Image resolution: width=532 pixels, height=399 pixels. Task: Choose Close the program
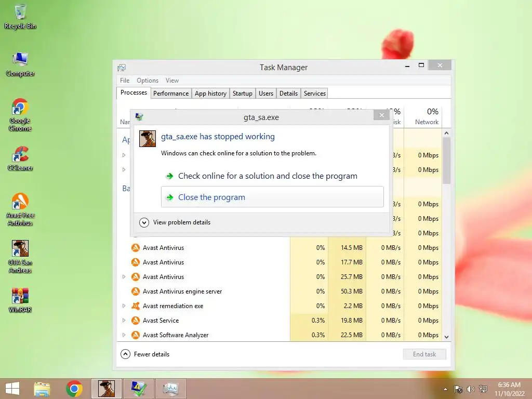[x=272, y=197]
